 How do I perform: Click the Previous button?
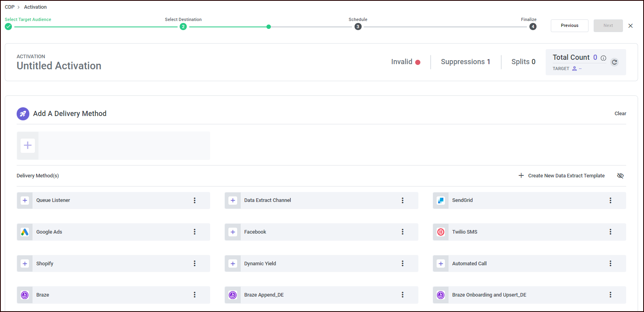coord(569,26)
